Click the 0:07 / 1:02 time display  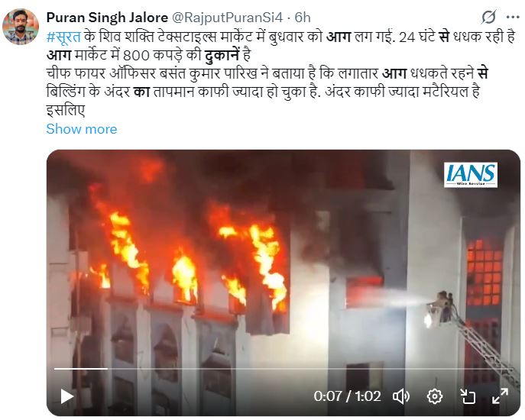coord(347,396)
